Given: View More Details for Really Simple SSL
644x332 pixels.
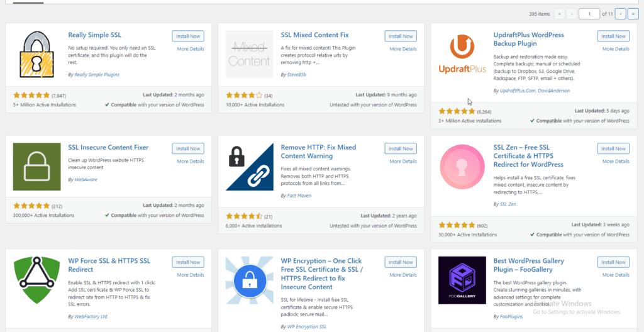Looking at the screenshot, I should [191, 49].
